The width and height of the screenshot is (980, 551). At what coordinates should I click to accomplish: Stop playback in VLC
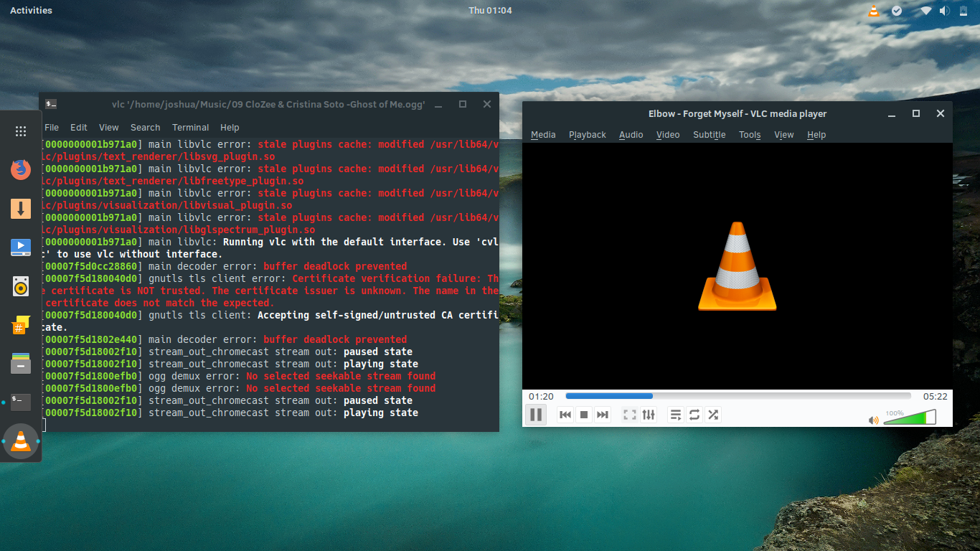click(x=584, y=415)
